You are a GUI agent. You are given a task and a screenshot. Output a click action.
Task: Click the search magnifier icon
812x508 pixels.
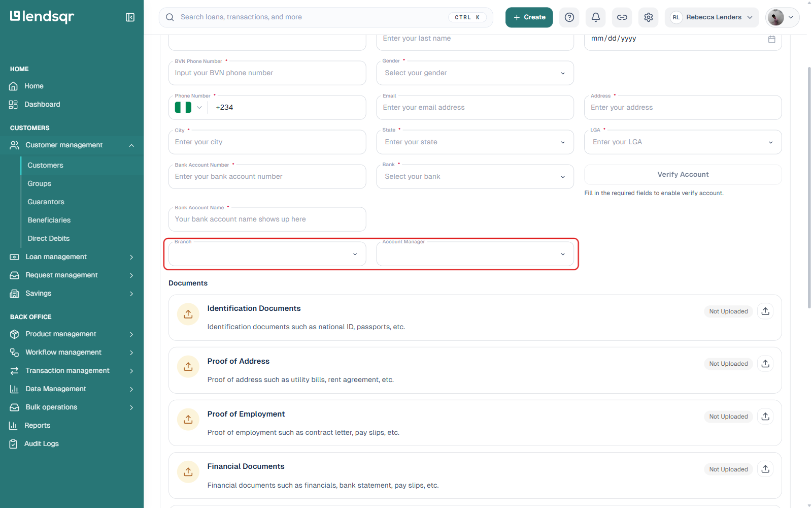tap(170, 17)
